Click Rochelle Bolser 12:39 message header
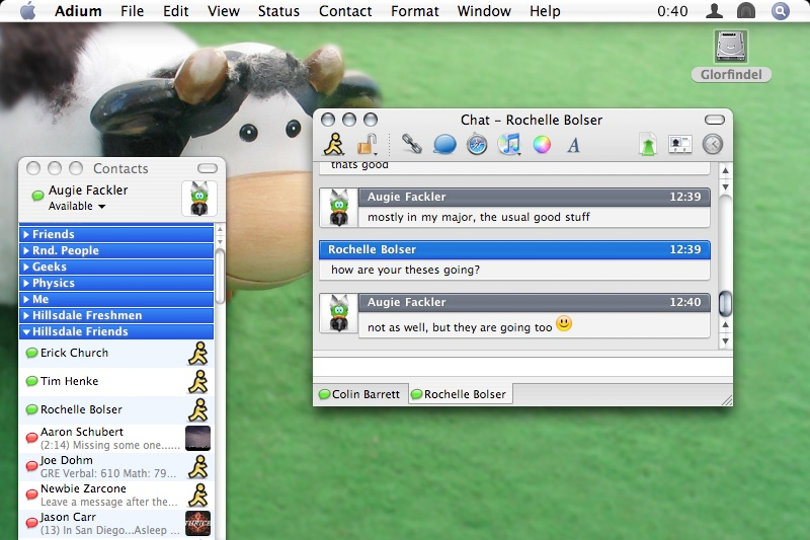Image resolution: width=810 pixels, height=540 pixels. coord(515,250)
